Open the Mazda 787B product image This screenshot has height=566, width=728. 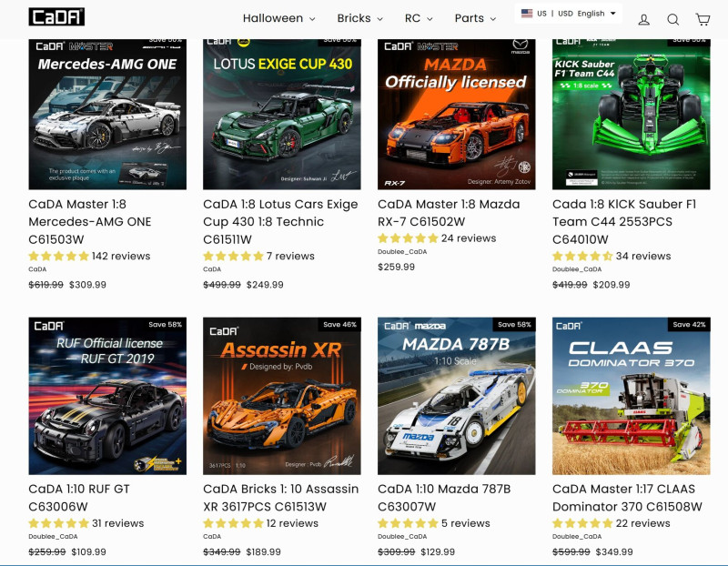click(x=457, y=396)
